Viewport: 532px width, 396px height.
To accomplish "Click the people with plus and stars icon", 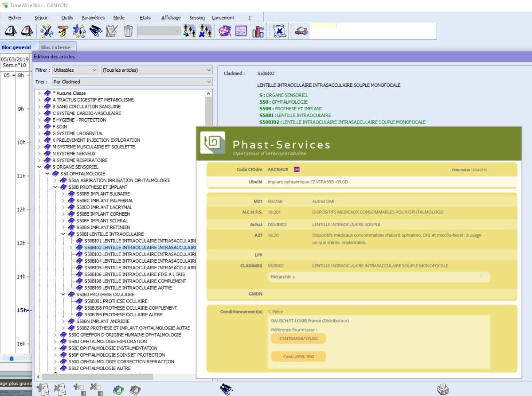I will 79,31.
